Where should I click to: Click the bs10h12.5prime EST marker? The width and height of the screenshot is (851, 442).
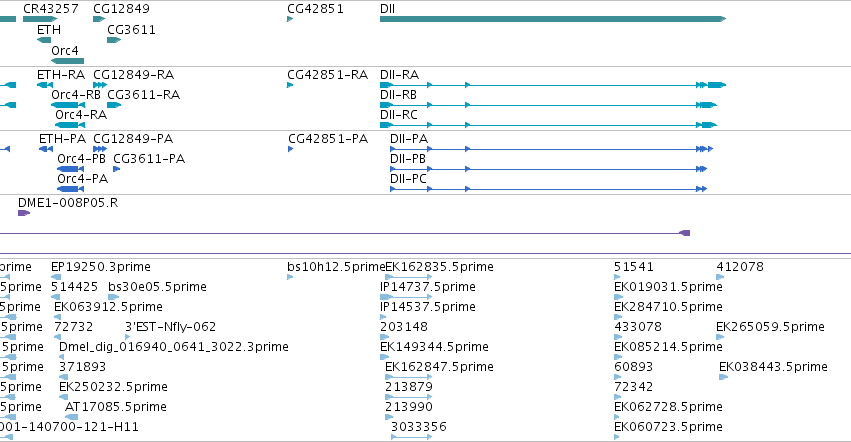290,277
